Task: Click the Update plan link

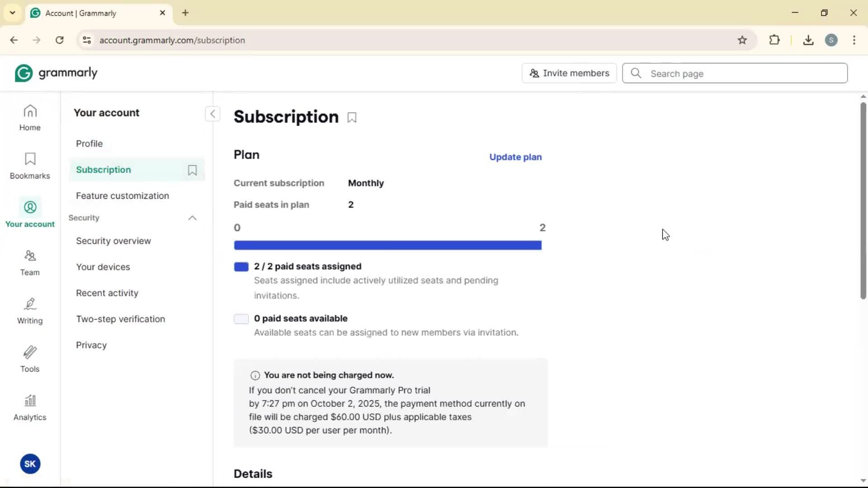Action: coord(515,157)
